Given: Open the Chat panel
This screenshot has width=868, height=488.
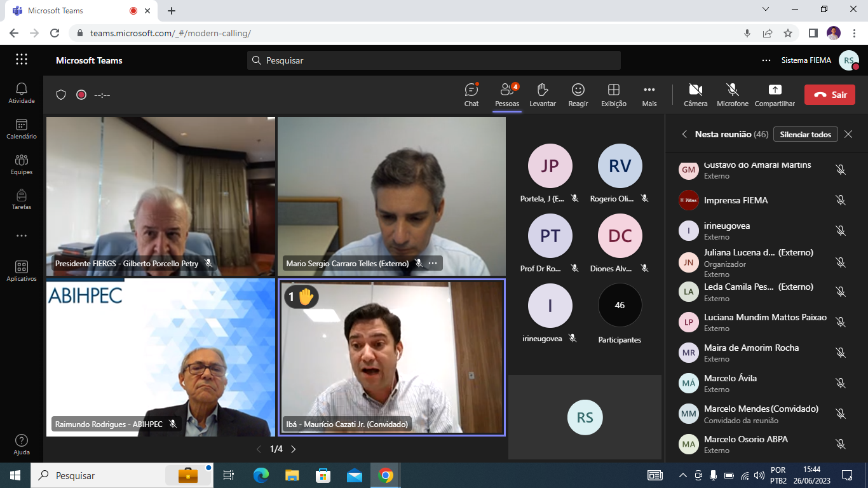Looking at the screenshot, I should click(x=471, y=95).
